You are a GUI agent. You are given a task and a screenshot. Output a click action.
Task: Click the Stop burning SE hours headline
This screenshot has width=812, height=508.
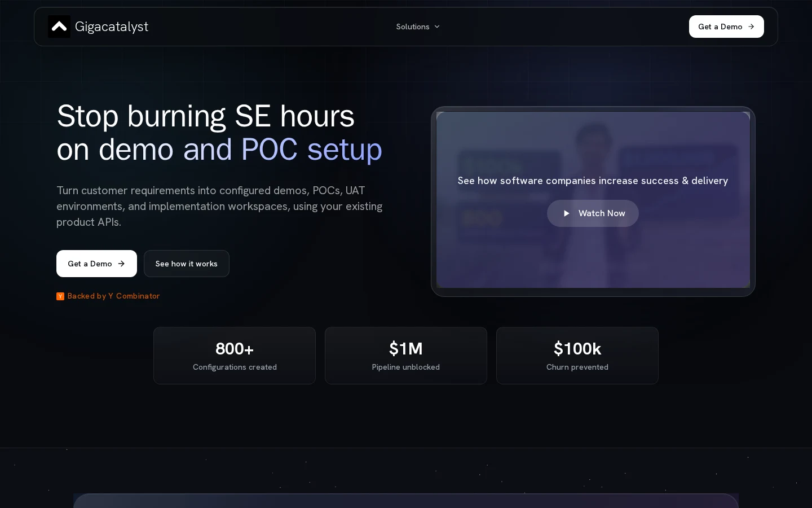pyautogui.click(x=219, y=133)
